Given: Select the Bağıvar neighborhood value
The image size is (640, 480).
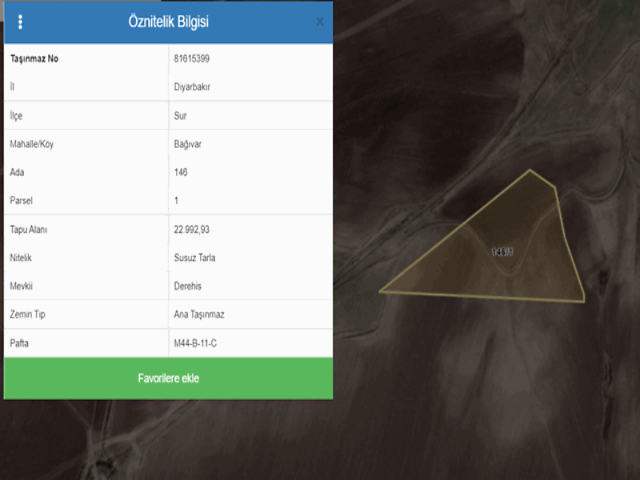Looking at the screenshot, I should pyautogui.click(x=188, y=144).
